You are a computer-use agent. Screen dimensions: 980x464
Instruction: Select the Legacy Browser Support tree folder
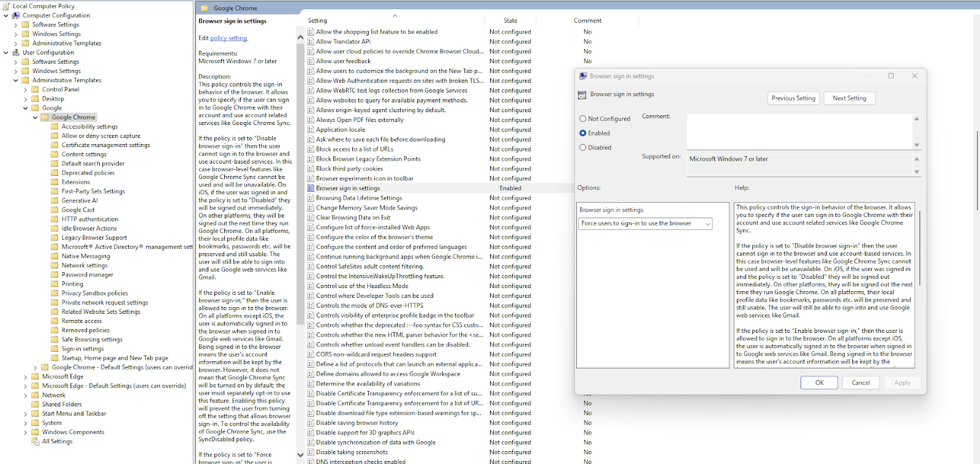click(94, 238)
